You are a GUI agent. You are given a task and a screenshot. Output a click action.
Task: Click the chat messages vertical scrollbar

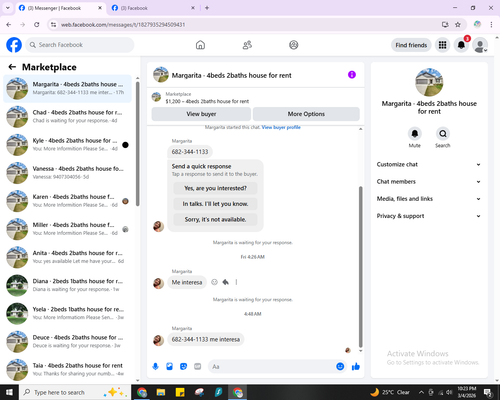tap(360, 267)
